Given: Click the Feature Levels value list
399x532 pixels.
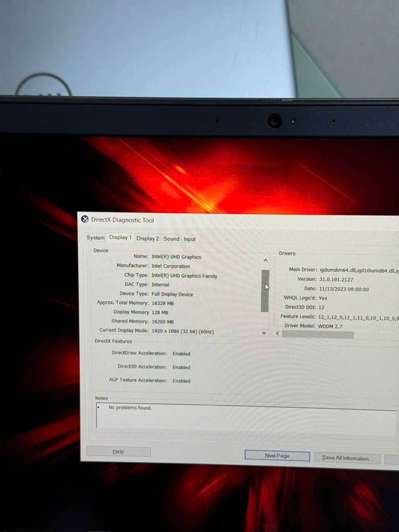Looking at the screenshot, I should click(358, 318).
